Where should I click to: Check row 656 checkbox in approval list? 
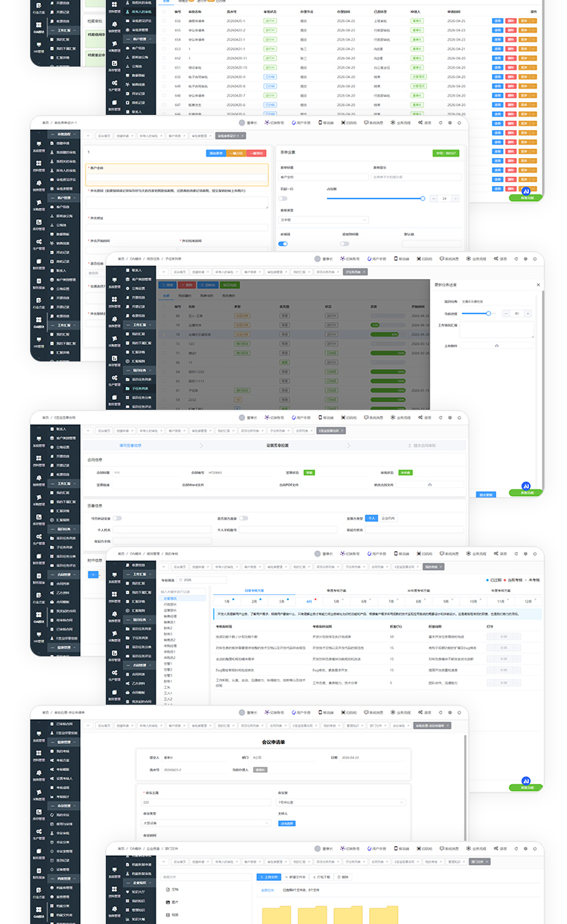pos(164,21)
